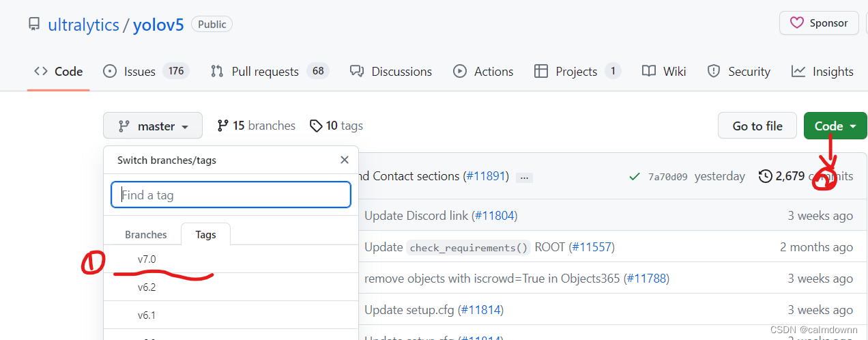The width and height of the screenshot is (868, 340).
Task: Click the Wiki book icon
Action: click(649, 71)
